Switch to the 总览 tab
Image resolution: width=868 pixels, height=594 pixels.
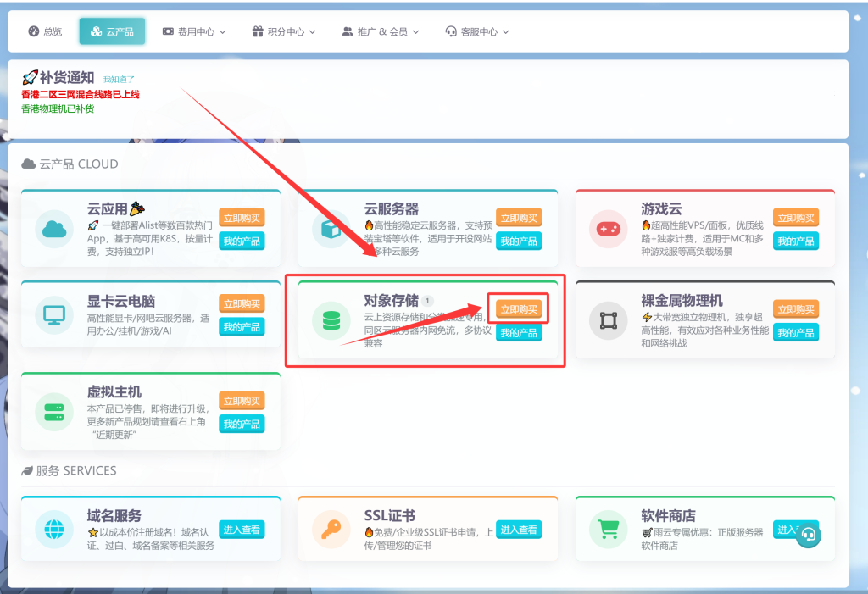coord(45,31)
